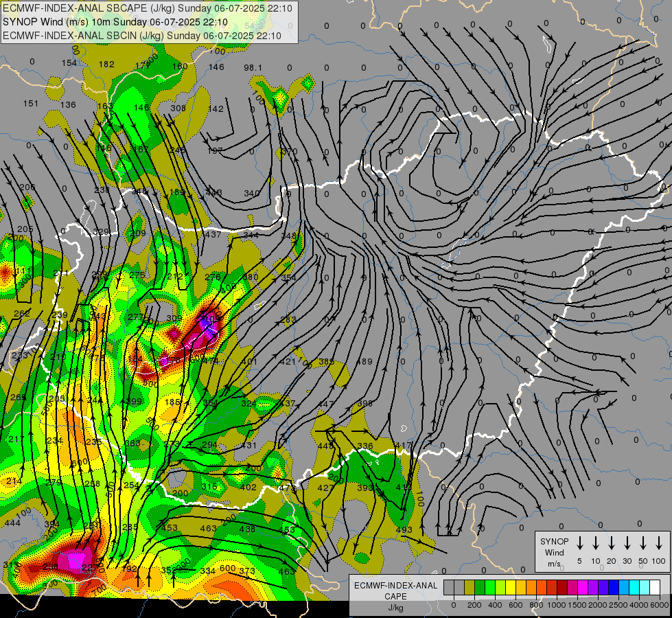The height and width of the screenshot is (618, 672).
Task: Click the 493 value on the map
Action: pos(404,529)
